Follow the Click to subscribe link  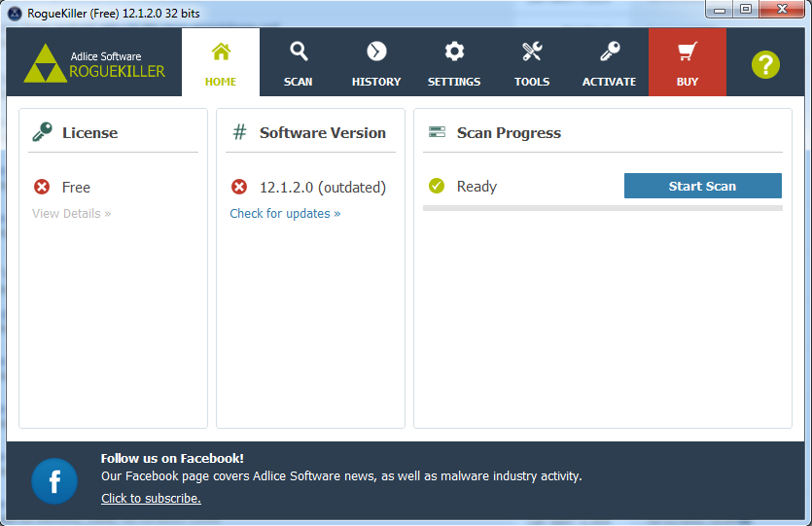click(x=151, y=498)
